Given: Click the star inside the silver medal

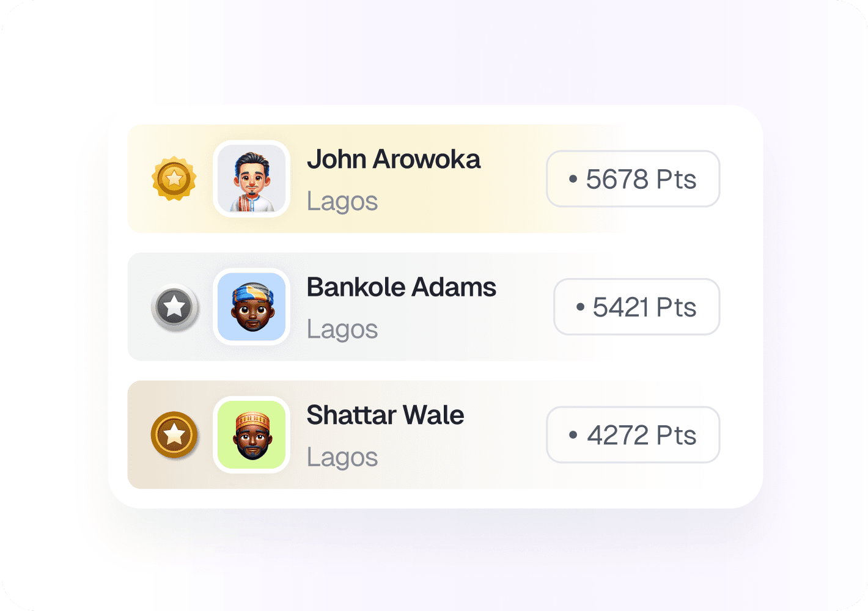Looking at the screenshot, I should tap(175, 306).
